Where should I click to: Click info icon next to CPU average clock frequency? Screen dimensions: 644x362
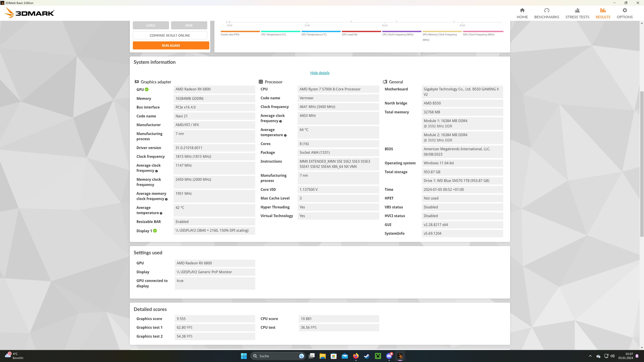coord(280,121)
